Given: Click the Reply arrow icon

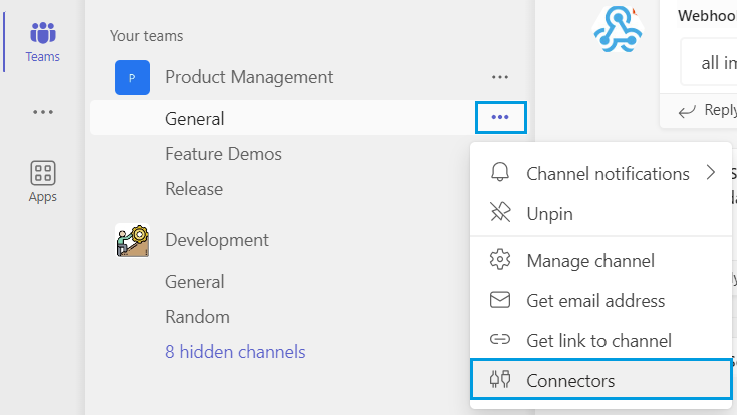Looking at the screenshot, I should click(x=687, y=111).
